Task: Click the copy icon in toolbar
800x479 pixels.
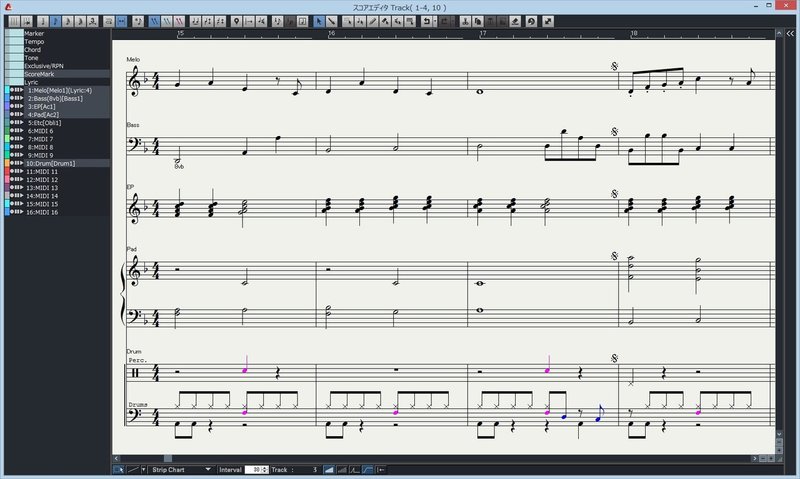Action: point(478,21)
